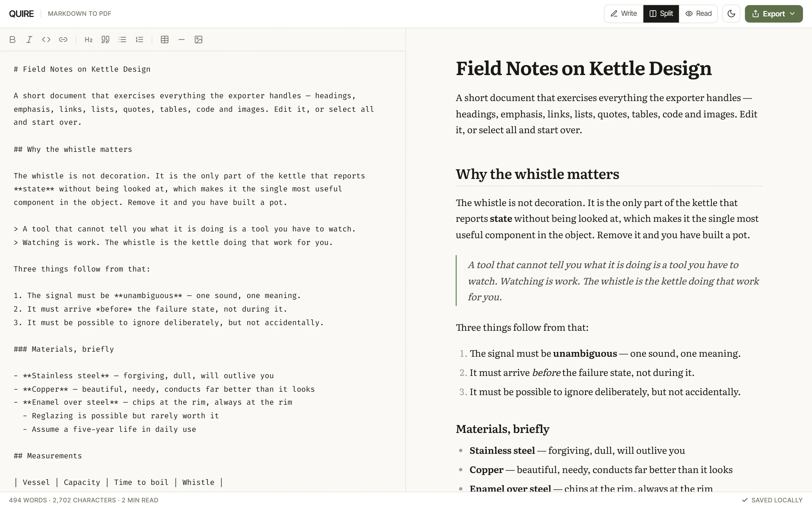Click preview heading 'Materials, briefly'
The image size is (812, 508).
502,429
